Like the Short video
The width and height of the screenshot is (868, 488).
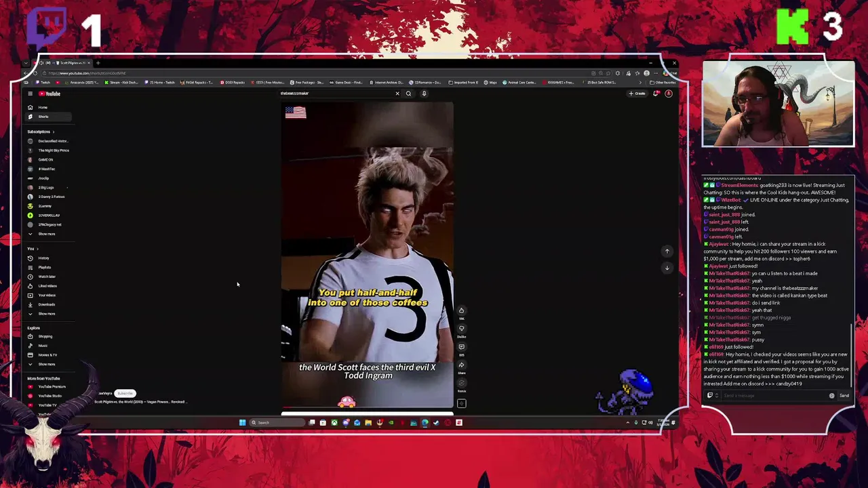pos(461,310)
